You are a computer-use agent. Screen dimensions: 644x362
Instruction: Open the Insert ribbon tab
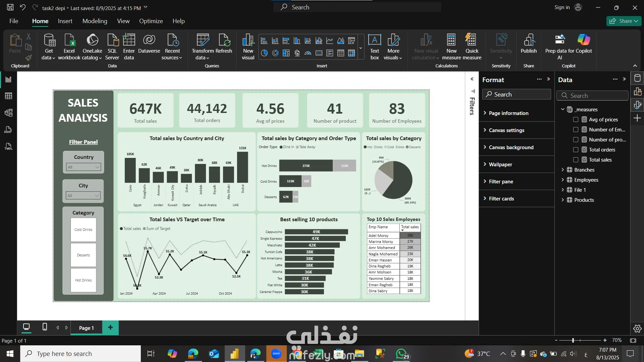(65, 21)
